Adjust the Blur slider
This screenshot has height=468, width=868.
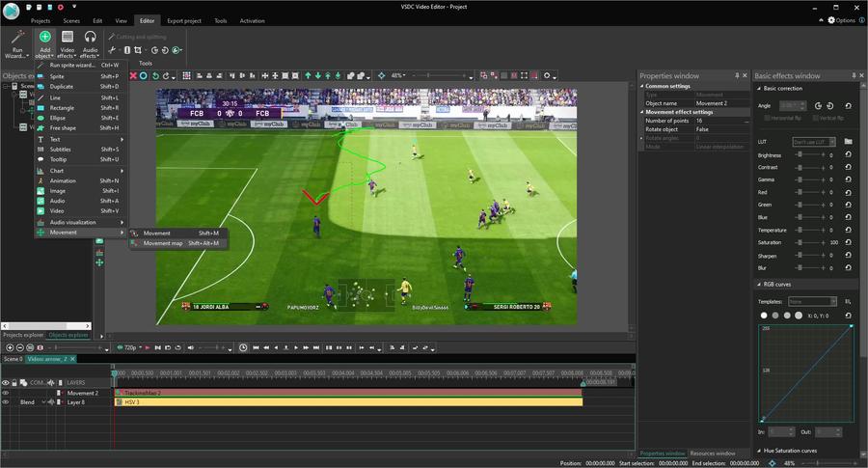coord(809,268)
